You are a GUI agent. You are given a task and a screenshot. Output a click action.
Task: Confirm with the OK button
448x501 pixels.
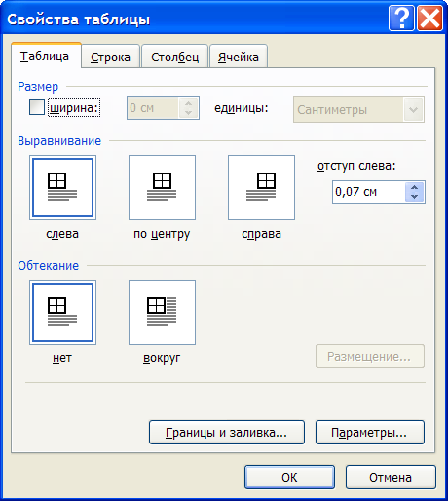coord(289,477)
